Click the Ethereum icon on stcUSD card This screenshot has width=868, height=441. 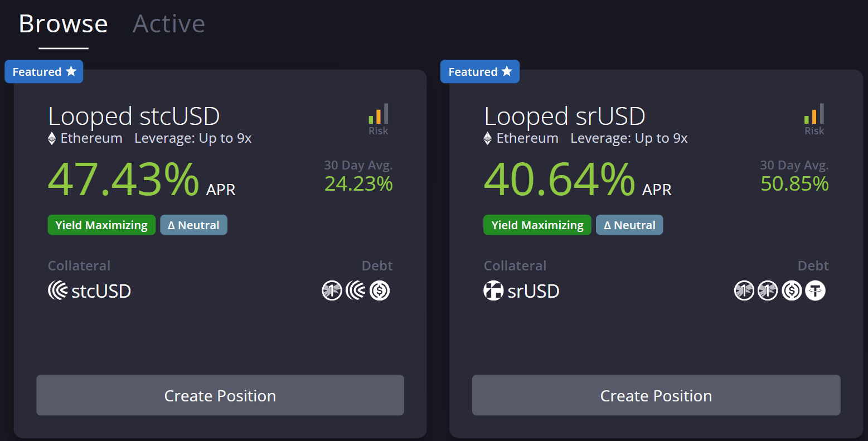[x=52, y=138]
